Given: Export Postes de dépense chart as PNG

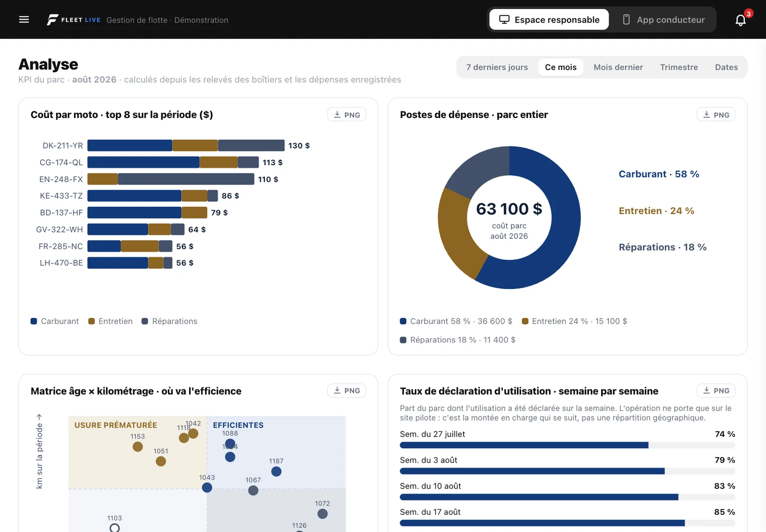Looking at the screenshot, I should 716,115.
